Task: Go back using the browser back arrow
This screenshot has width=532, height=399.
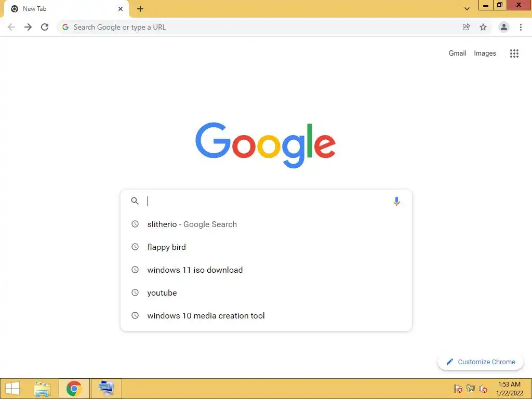Action: point(11,27)
